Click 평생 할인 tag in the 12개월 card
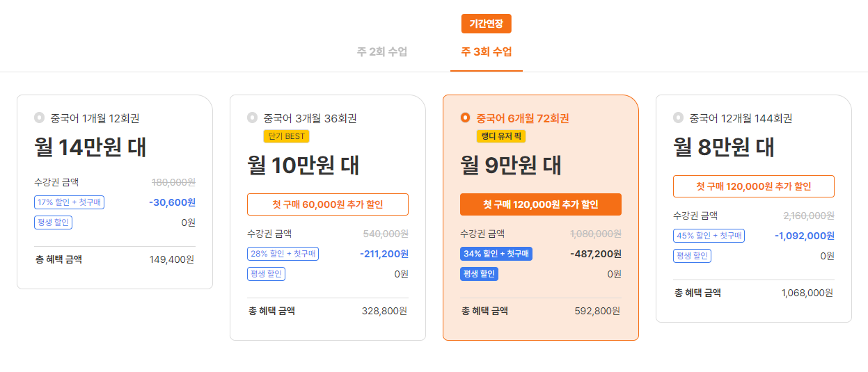This screenshot has width=868, height=372. (x=692, y=256)
